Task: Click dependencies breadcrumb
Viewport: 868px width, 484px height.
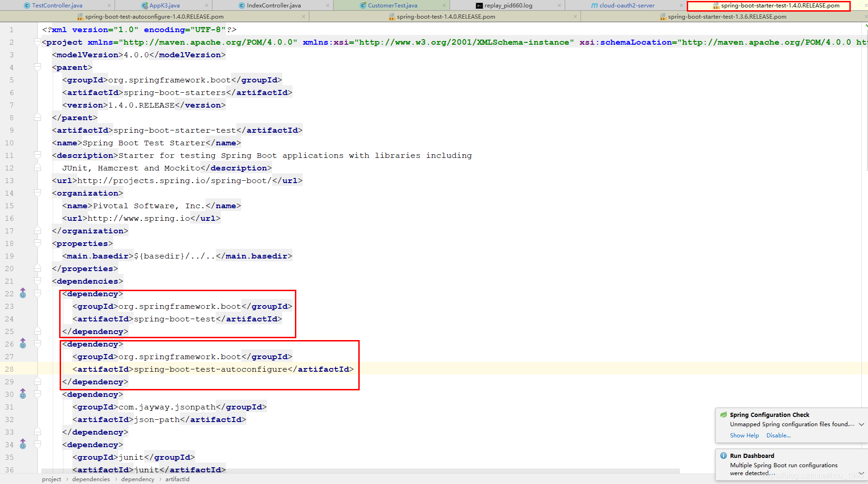Action: click(91, 479)
